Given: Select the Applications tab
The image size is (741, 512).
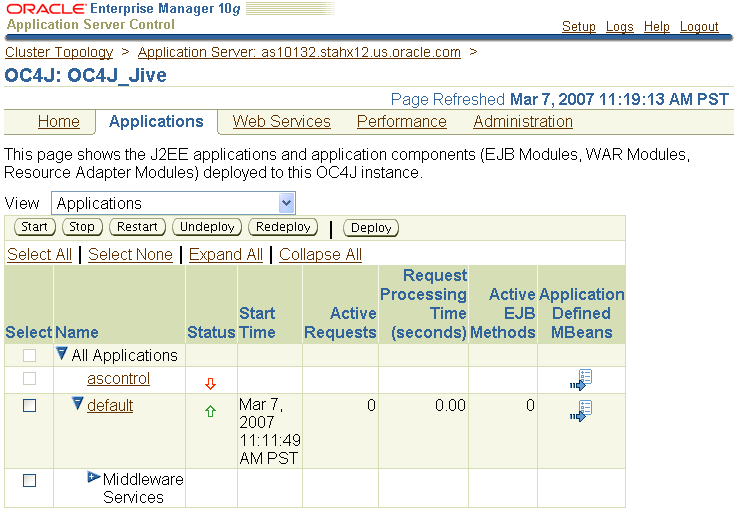Looking at the screenshot, I should (156, 121).
